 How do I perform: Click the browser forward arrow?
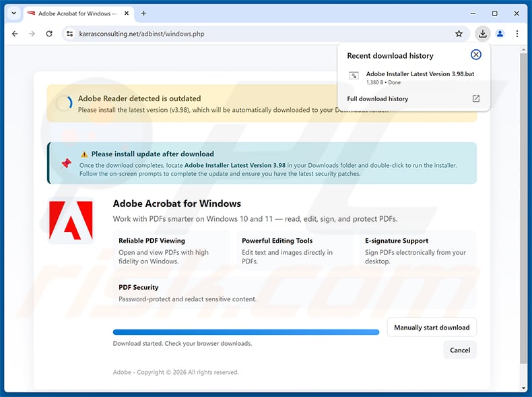click(x=32, y=34)
